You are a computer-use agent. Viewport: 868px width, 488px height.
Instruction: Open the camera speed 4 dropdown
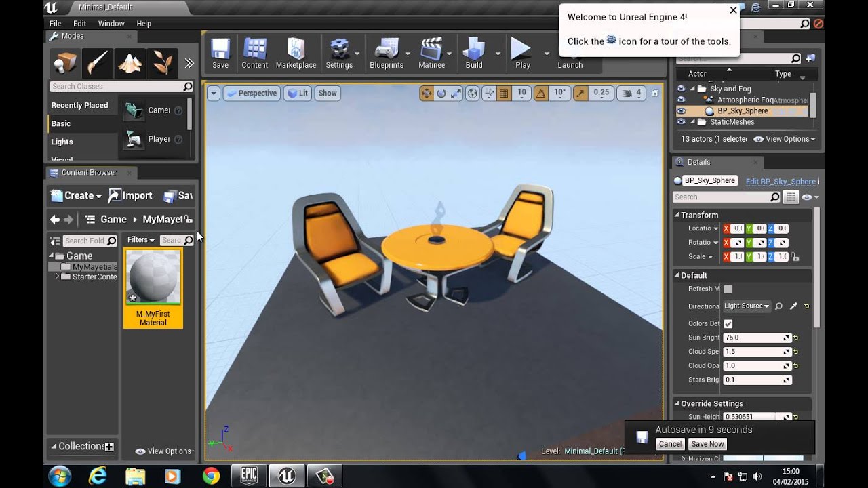(x=631, y=94)
